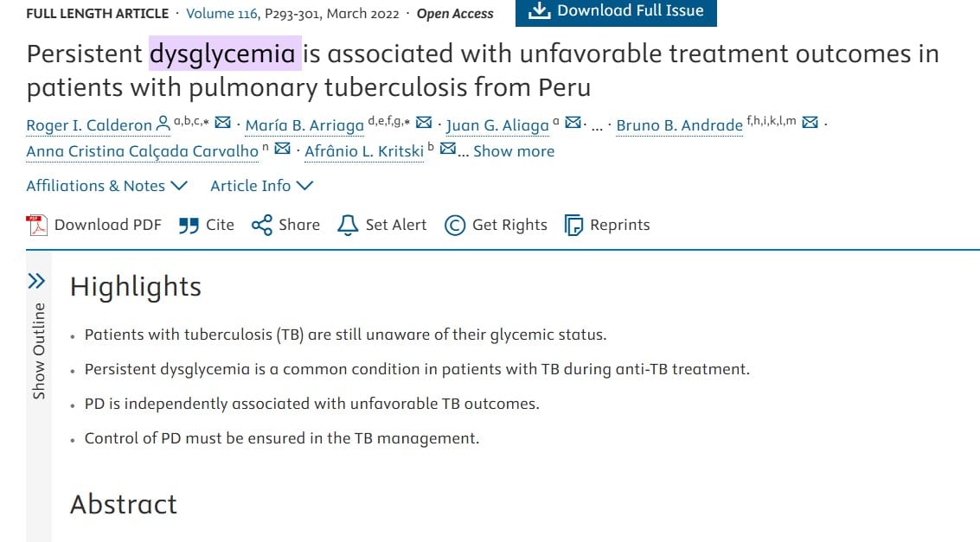Expand the Affiliations & Notes section
This screenshot has height=542, width=980.
click(107, 186)
